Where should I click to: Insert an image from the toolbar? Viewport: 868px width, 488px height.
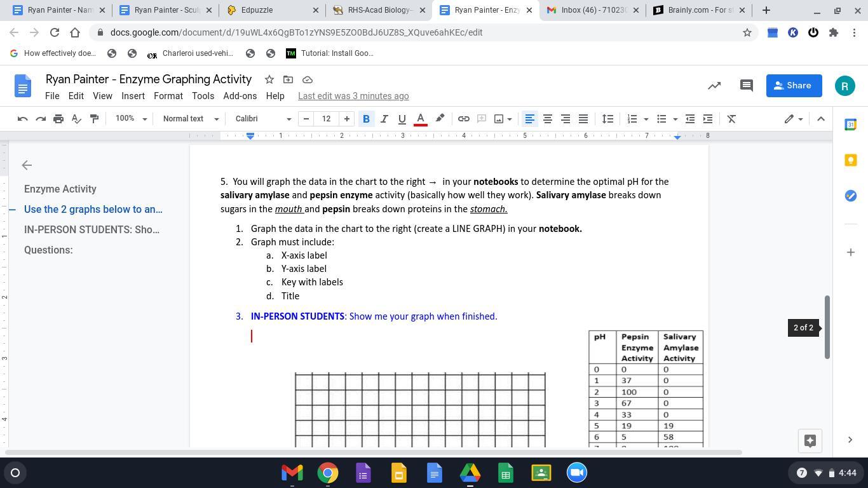499,119
